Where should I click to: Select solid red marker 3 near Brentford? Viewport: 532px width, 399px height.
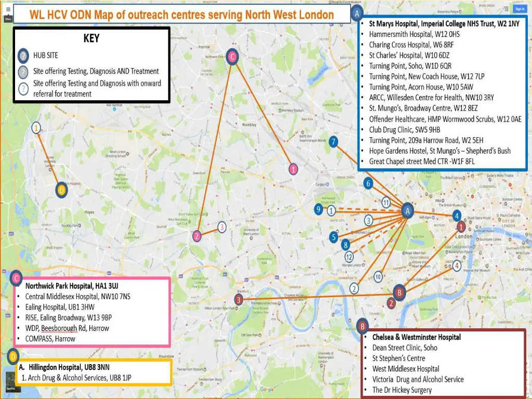click(x=239, y=300)
